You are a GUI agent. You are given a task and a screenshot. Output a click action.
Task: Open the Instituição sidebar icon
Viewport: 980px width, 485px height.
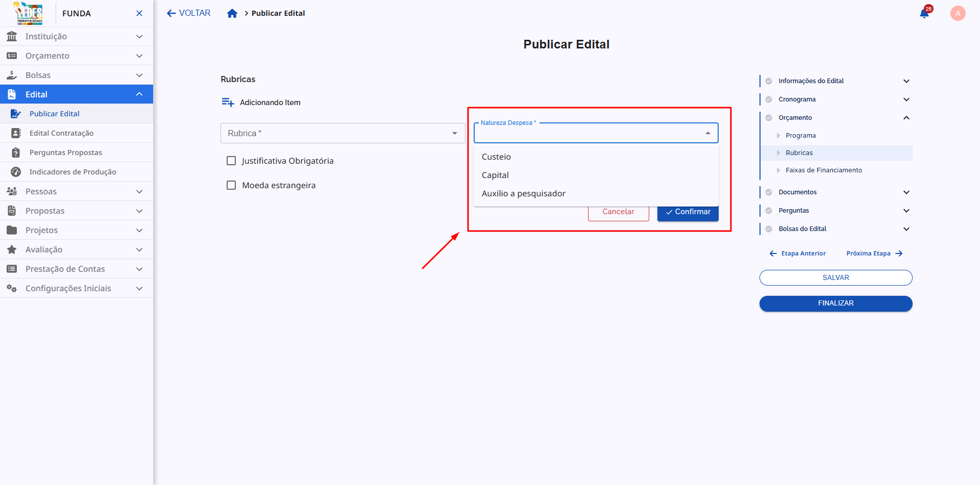pos(12,36)
